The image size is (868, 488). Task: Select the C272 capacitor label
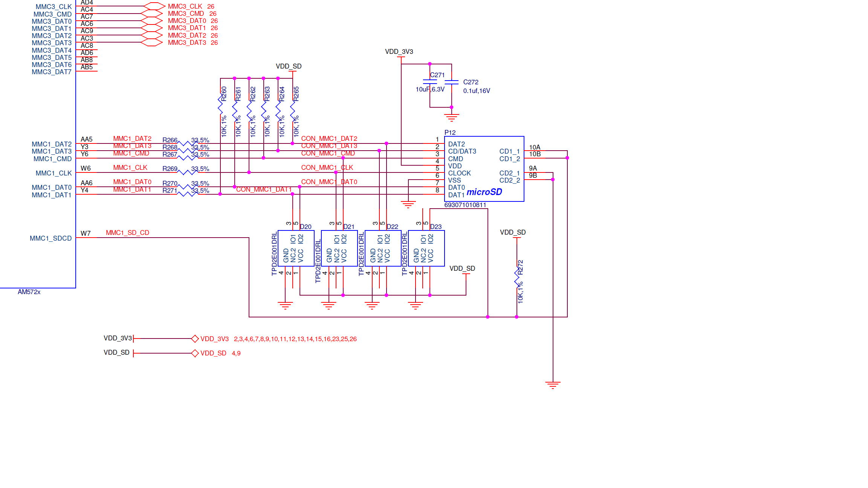point(471,82)
